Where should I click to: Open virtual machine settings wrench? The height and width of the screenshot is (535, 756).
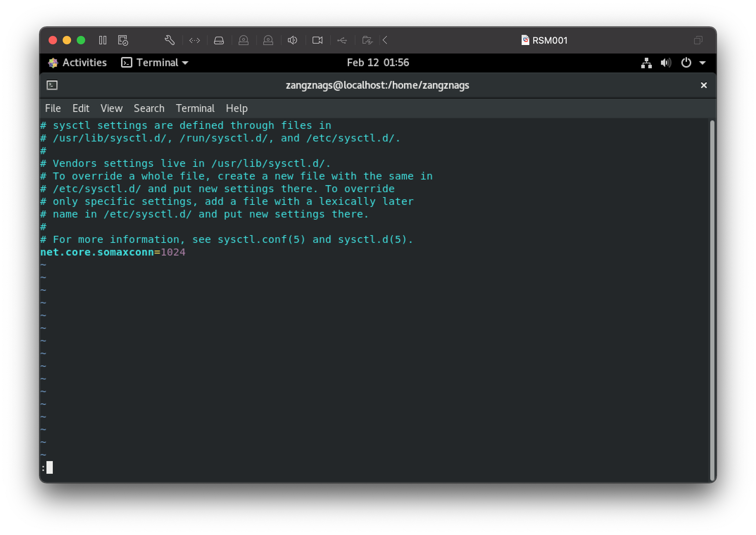[170, 40]
